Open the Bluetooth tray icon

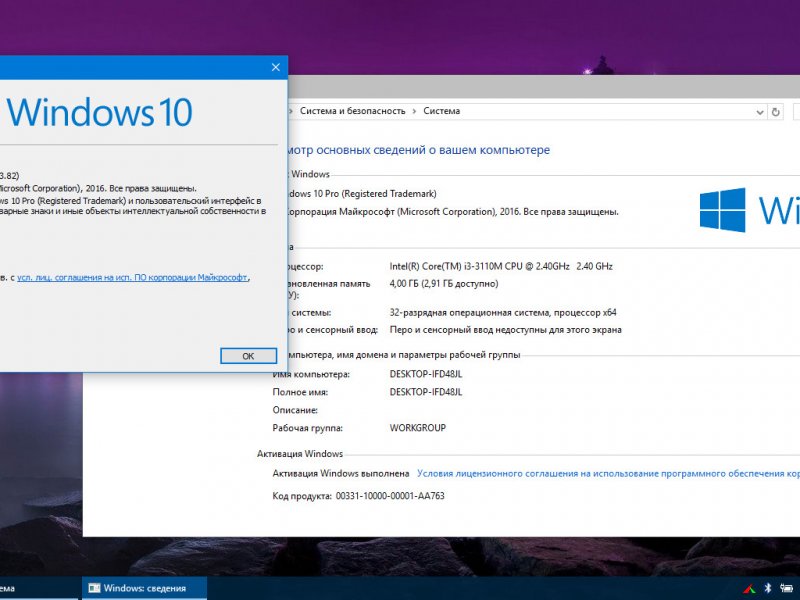(x=767, y=588)
